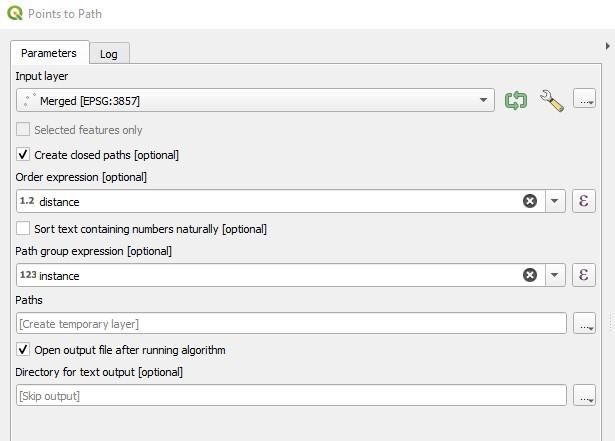Click the QGIS logo in title bar

coord(14,14)
